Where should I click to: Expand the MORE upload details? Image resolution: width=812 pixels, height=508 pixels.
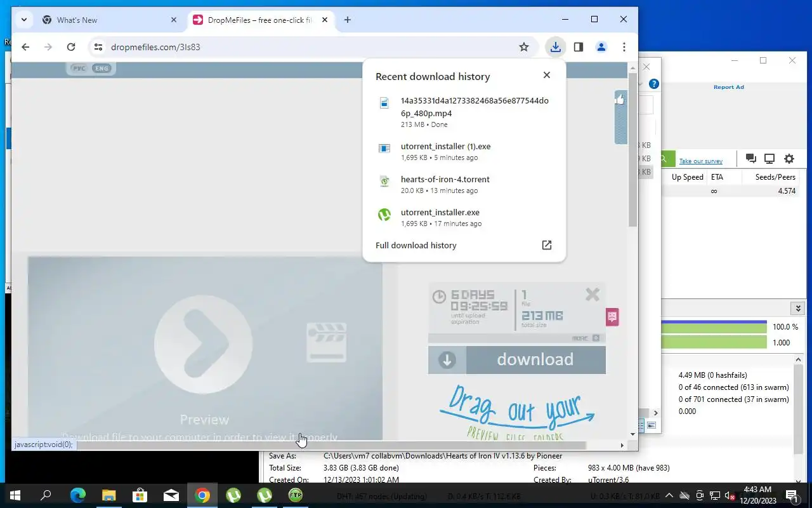click(x=586, y=338)
